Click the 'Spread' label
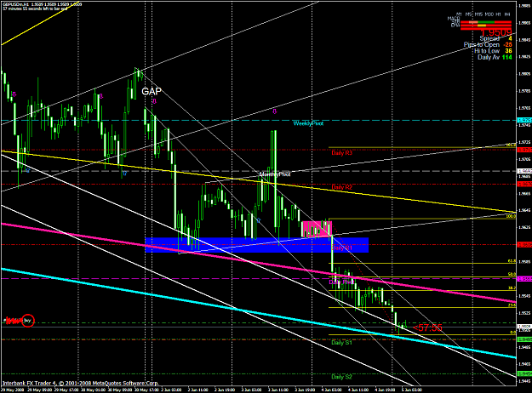 point(489,38)
